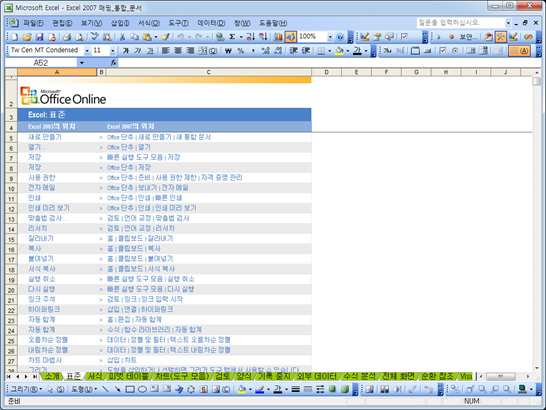Save the workbook with the floppy icon

[x=39, y=37]
